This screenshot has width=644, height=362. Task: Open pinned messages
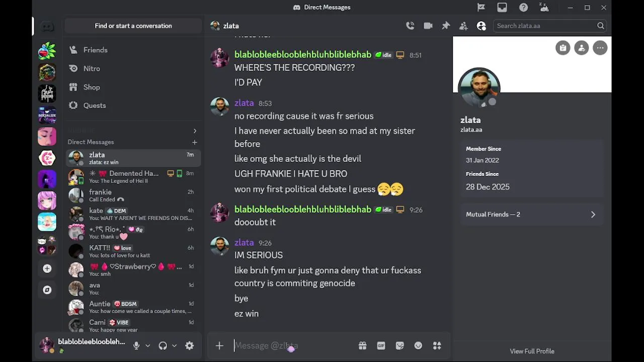tap(446, 26)
